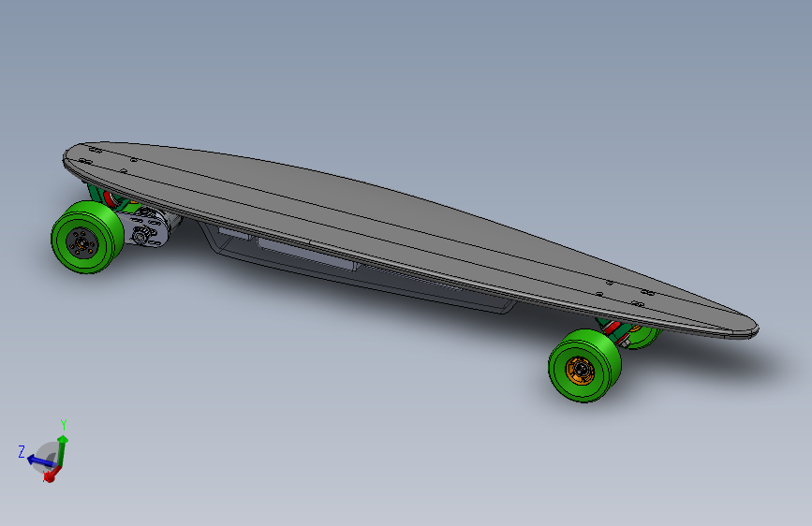Select the green wheel with the orange hub

coord(584,366)
